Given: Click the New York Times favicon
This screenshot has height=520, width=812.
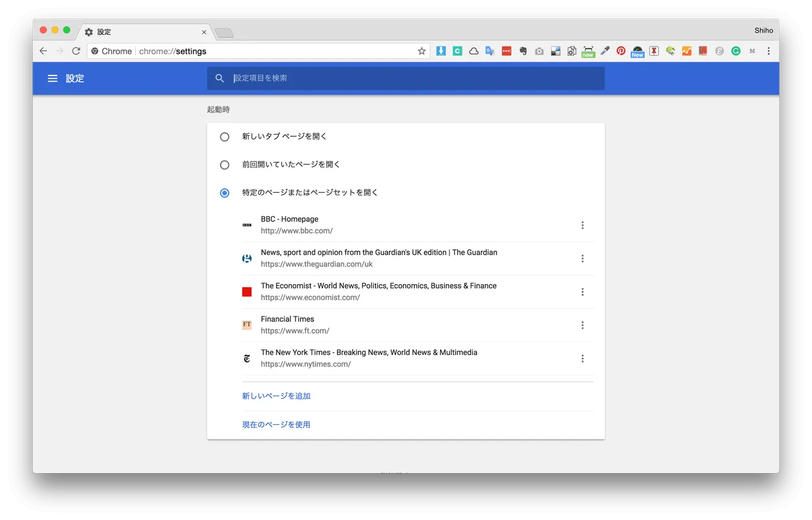Looking at the screenshot, I should pos(247,358).
